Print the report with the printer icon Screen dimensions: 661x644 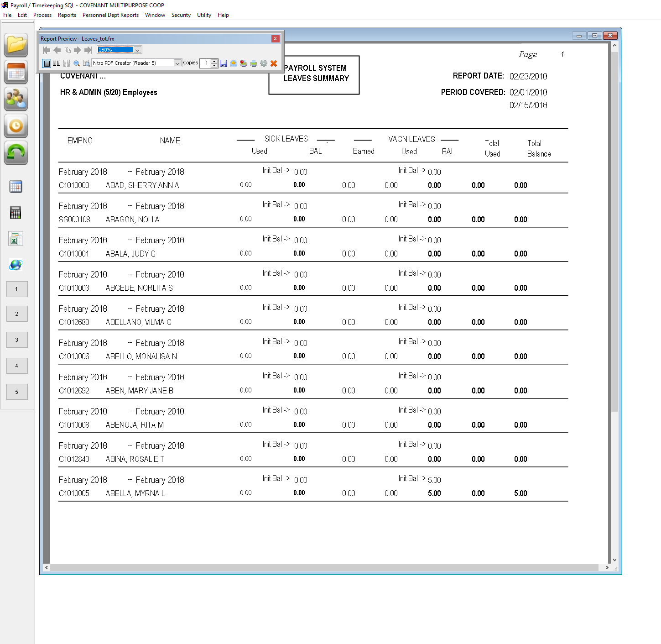254,63
